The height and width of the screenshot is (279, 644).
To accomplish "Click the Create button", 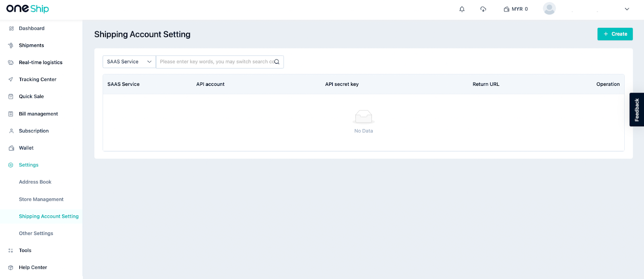I will click(x=615, y=34).
